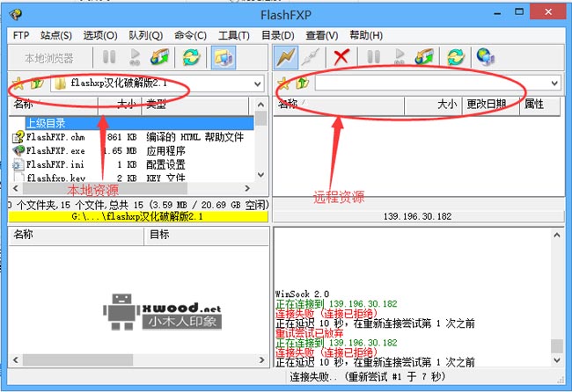Screen dimensions: 572x392
Task: Click the local pane favorites star icon
Action: point(18,83)
